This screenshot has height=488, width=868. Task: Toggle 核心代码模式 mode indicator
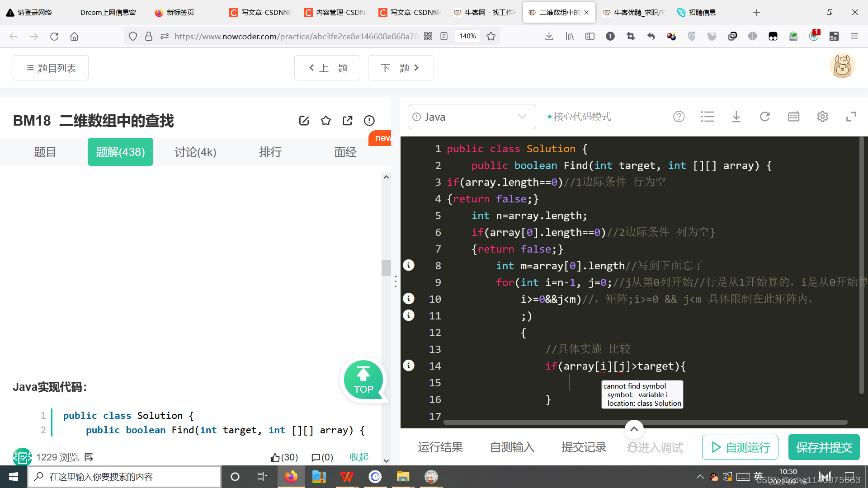click(579, 117)
